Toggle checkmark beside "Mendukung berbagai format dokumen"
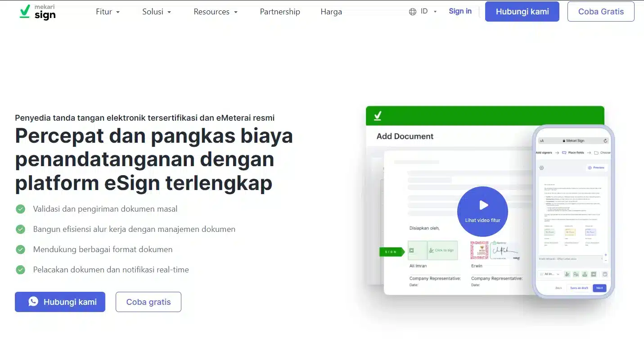644x344 pixels. click(x=20, y=249)
